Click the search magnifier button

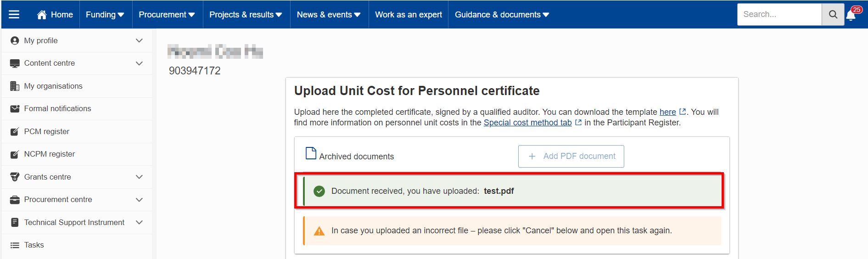833,14
